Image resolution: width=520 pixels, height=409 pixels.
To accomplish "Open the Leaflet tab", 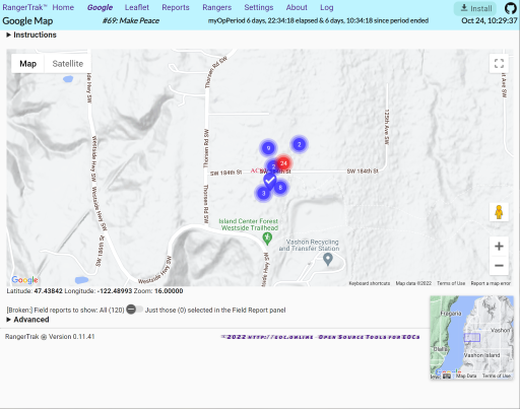I will point(137,7).
